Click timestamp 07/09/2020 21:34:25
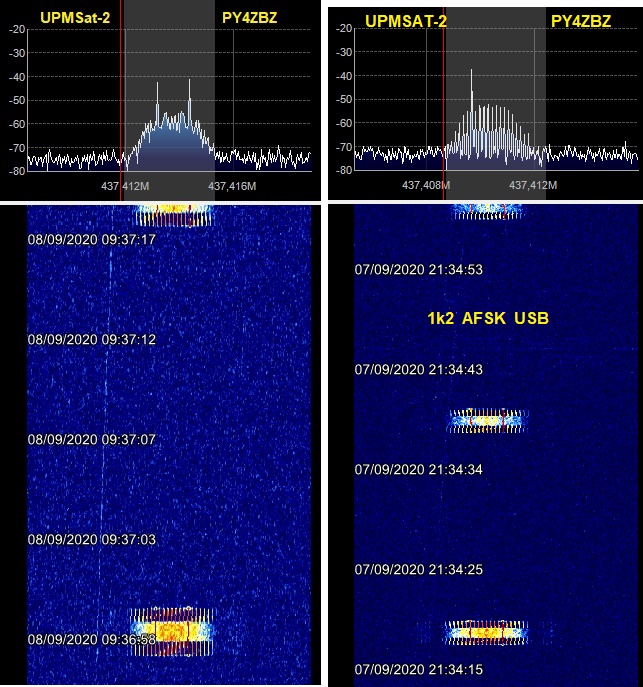 [419, 570]
